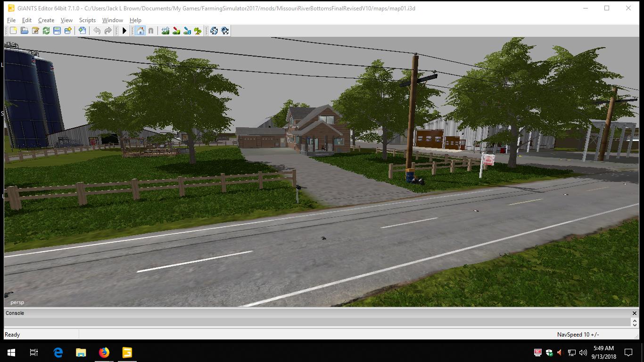Click the Open File folder icon
The height and width of the screenshot is (362, 644).
(x=24, y=31)
